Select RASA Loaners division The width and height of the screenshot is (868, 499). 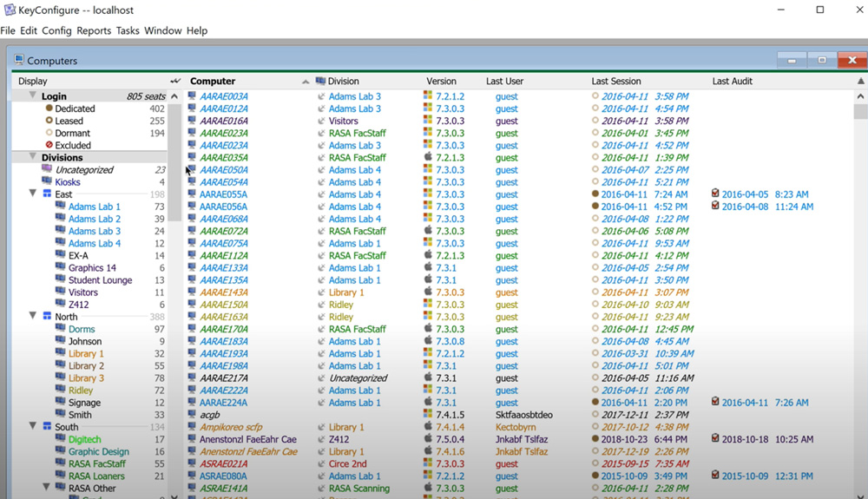coord(96,476)
